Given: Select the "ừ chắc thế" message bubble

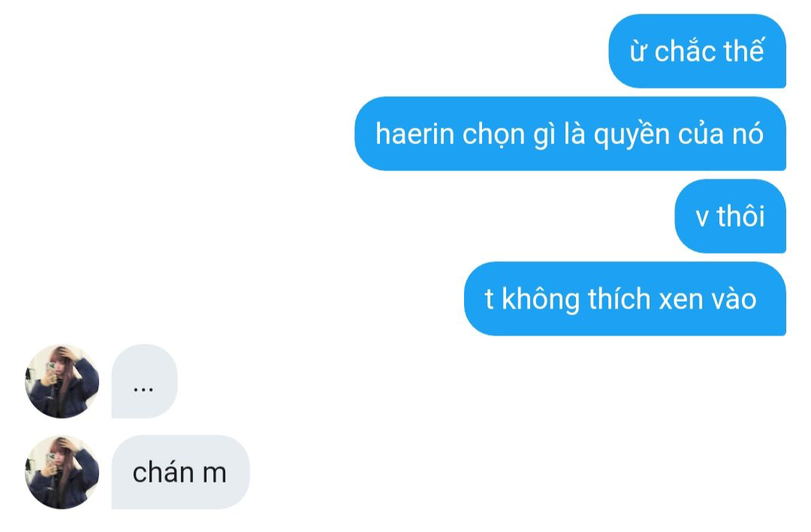Looking at the screenshot, I should tap(697, 51).
